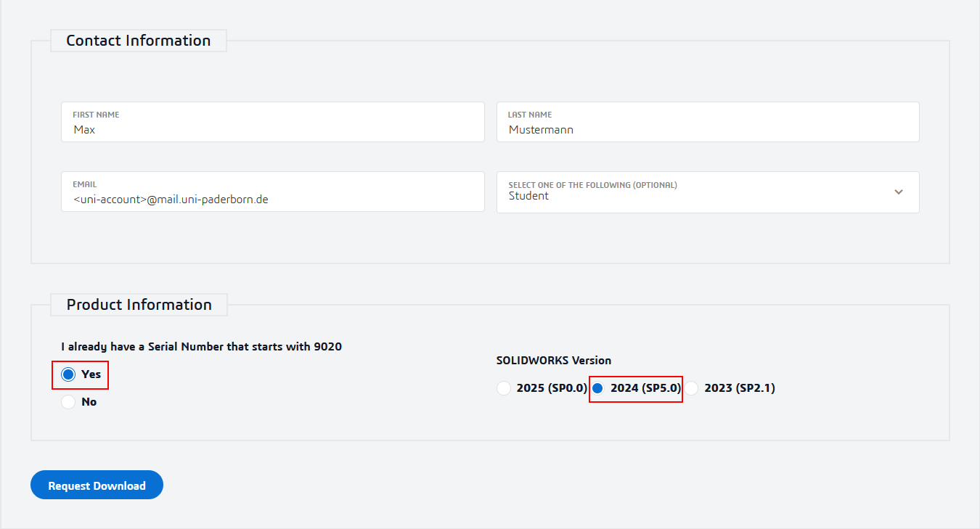This screenshot has width=980, height=529.
Task: Click the chevron arrow in the Student dropdown
Action: [899, 192]
